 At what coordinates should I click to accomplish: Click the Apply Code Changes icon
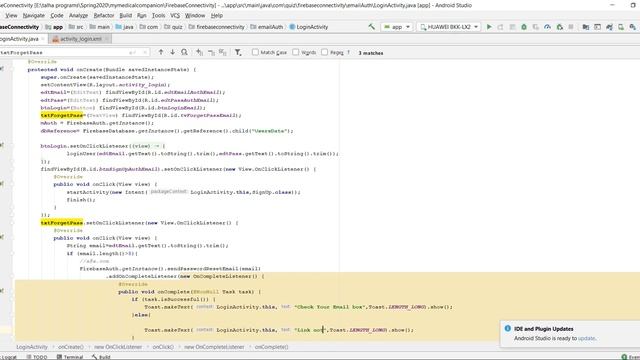coord(512,27)
